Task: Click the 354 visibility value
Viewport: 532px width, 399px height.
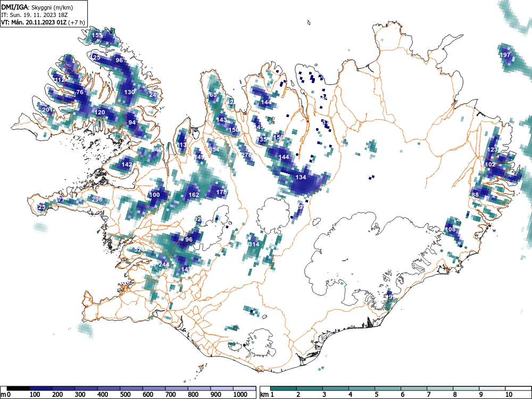Action: 214,149
